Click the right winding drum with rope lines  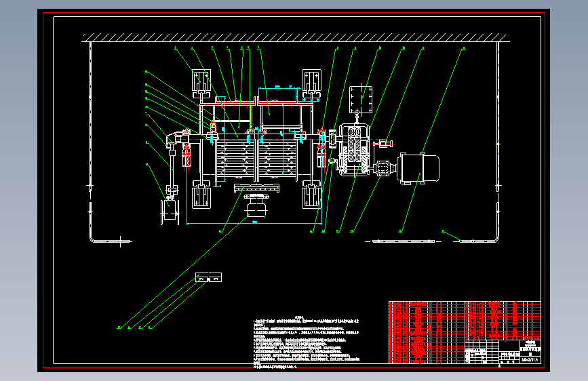[x=278, y=157]
